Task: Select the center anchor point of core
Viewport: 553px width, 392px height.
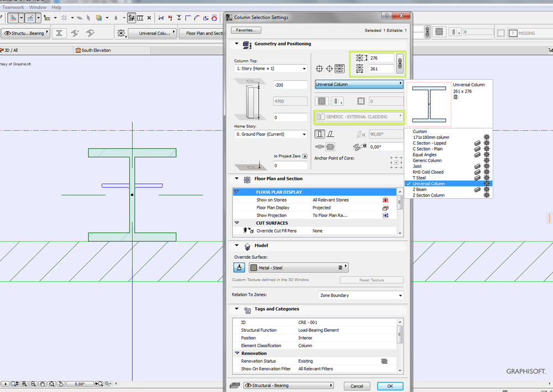Action: click(x=396, y=162)
